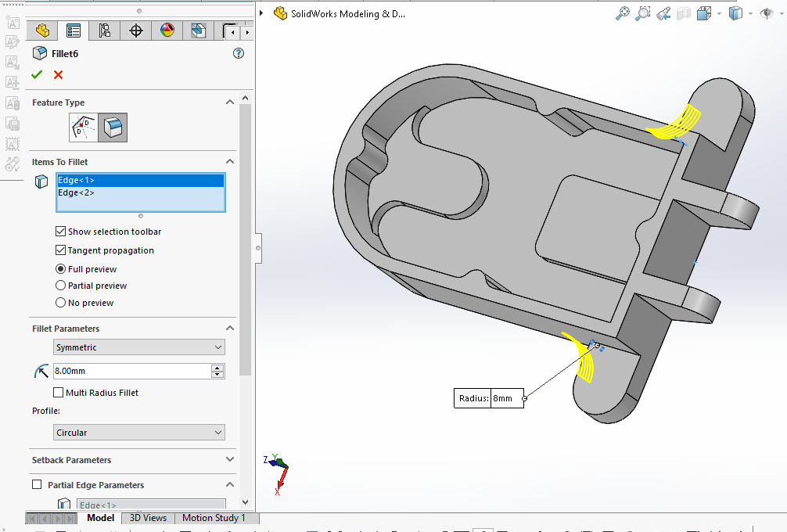Select the Partial preview radio button
Image resolution: width=787 pixels, height=532 pixels.
pos(61,286)
